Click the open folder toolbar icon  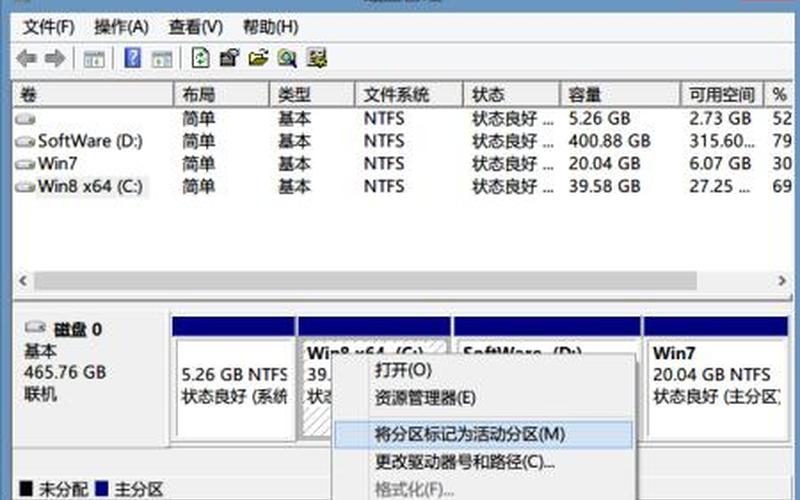point(258,58)
